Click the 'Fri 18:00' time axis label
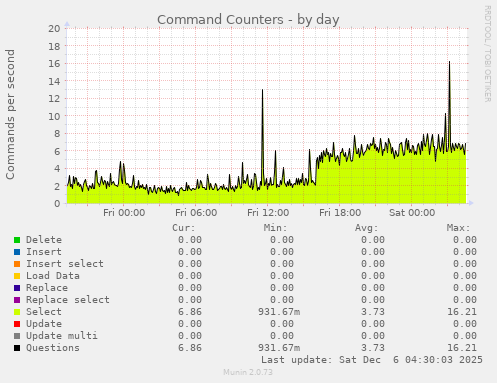 (340, 213)
